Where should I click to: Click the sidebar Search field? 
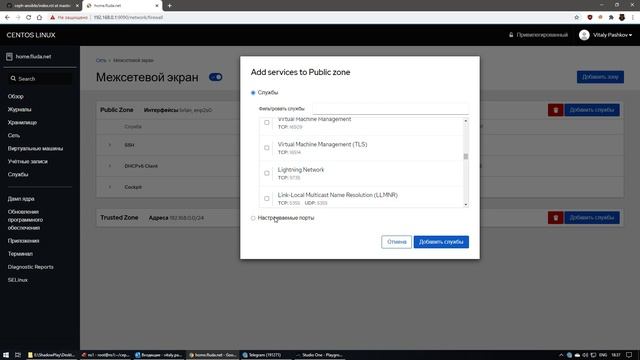pyautogui.click(x=41, y=79)
